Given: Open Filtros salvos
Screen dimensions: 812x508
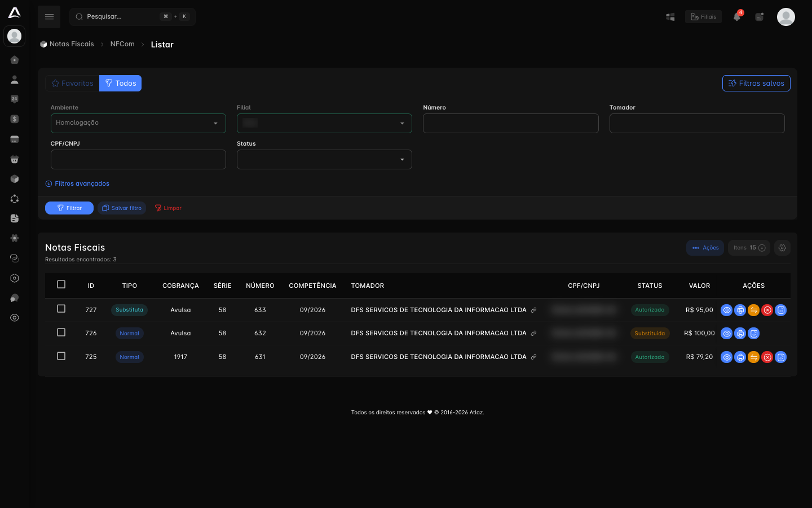Looking at the screenshot, I should tap(756, 84).
